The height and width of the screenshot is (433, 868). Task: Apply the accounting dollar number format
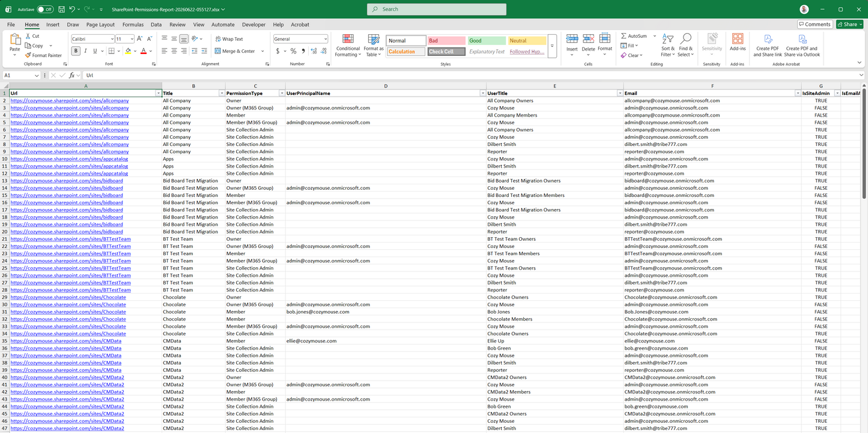[278, 51]
